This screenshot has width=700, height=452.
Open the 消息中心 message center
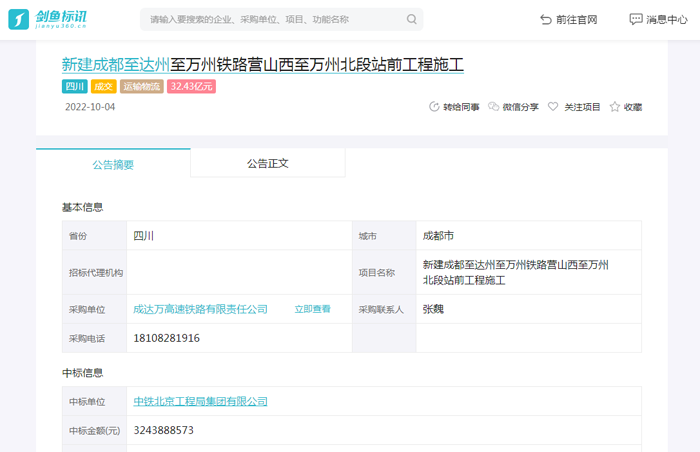point(658,19)
